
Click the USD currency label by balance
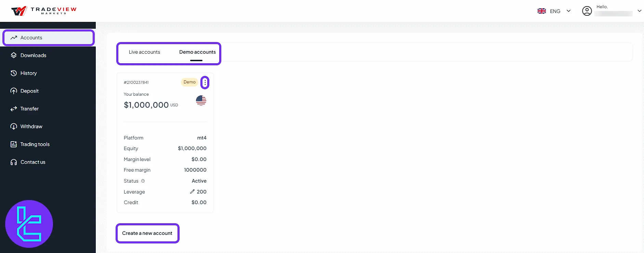(174, 105)
